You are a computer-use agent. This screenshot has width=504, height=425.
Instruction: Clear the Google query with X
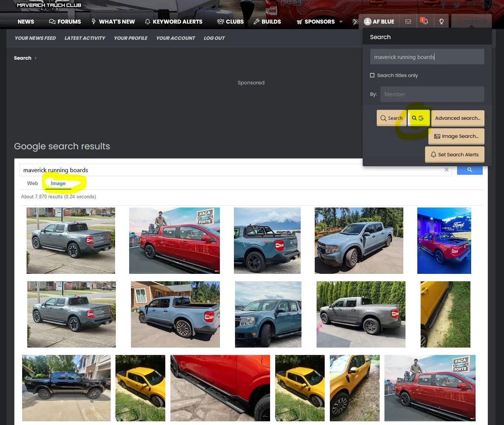coord(446,170)
